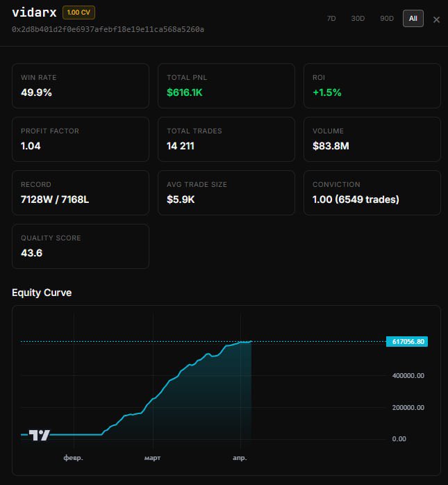Click the ROI +1.5% value

click(327, 92)
